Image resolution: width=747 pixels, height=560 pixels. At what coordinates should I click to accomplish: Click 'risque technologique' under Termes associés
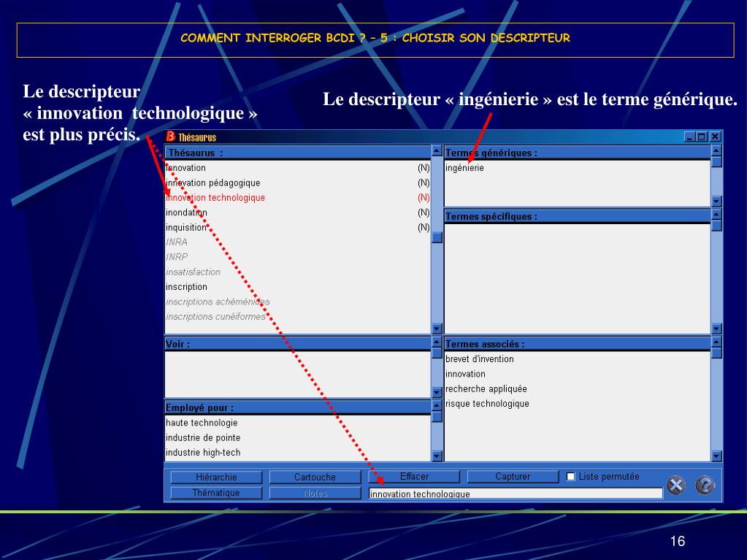tap(487, 403)
